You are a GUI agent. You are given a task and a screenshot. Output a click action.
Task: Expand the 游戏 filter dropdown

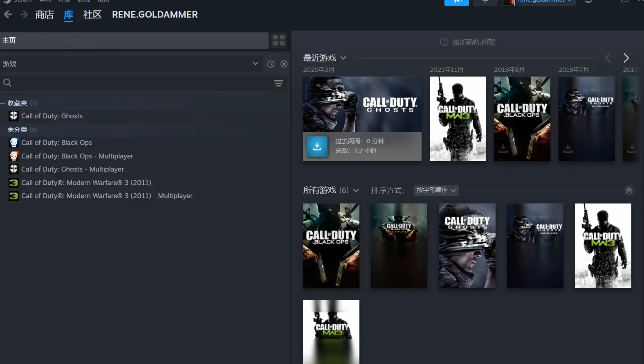click(131, 64)
